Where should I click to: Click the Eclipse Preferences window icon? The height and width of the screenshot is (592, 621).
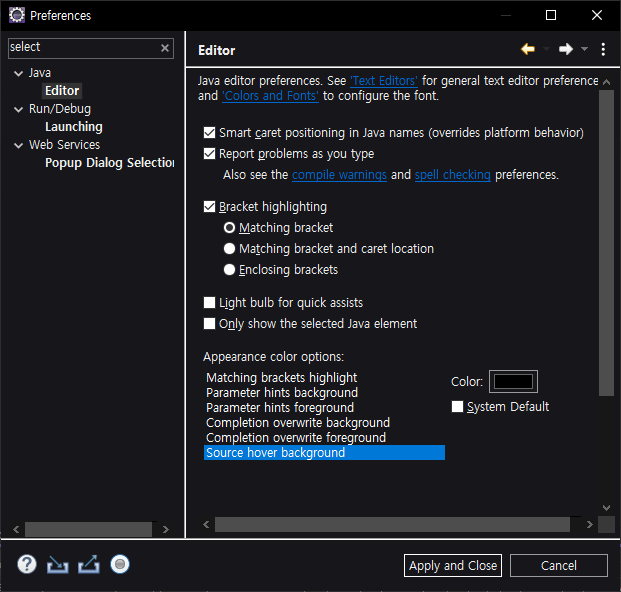click(x=17, y=15)
